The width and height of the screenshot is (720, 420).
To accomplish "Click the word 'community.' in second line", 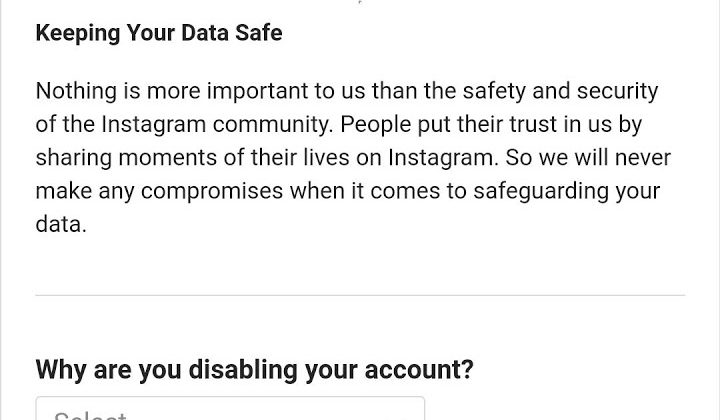I will coord(273,125).
